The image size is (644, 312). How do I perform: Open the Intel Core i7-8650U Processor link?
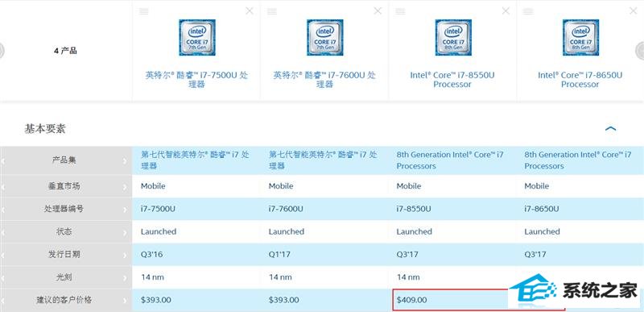click(580, 80)
